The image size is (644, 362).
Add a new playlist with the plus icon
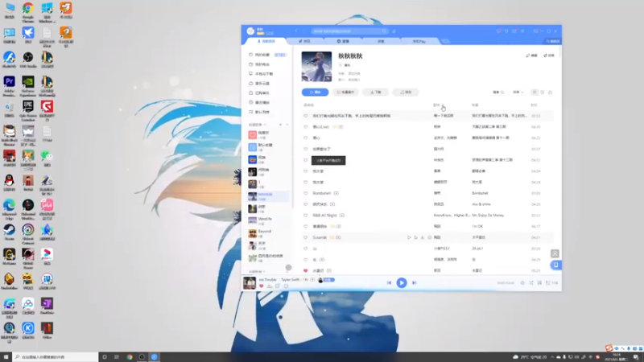click(280, 125)
